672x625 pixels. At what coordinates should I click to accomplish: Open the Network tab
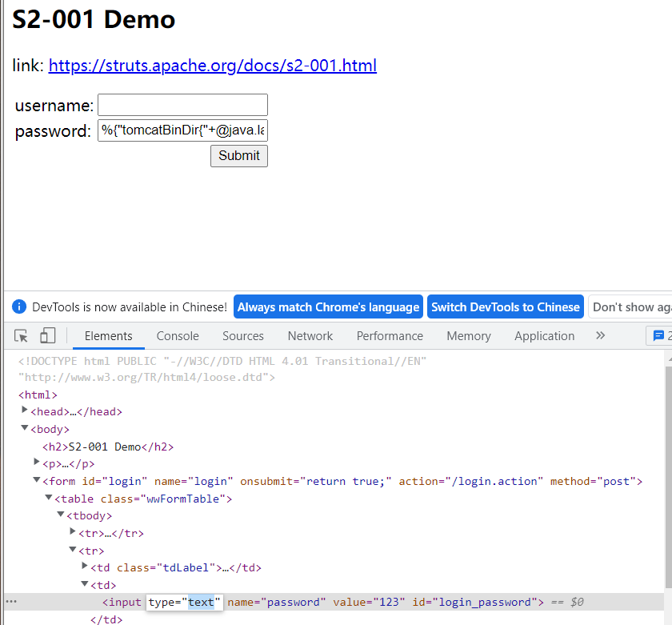tap(310, 336)
